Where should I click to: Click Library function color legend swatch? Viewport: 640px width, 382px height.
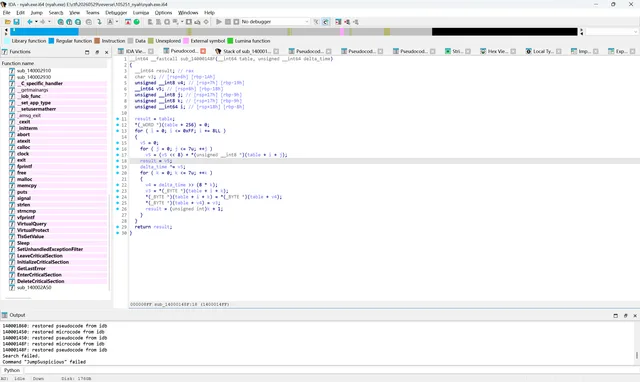pyautogui.click(x=7, y=41)
